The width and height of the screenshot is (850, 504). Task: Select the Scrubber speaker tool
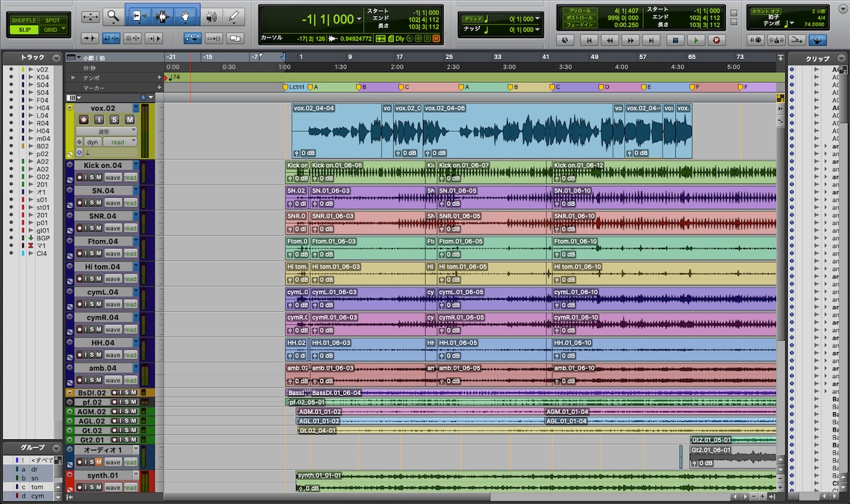pyautogui.click(x=211, y=15)
